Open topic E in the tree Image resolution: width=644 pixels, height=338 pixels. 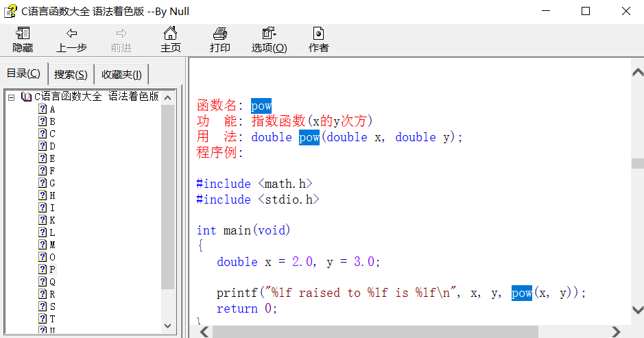(x=52, y=158)
